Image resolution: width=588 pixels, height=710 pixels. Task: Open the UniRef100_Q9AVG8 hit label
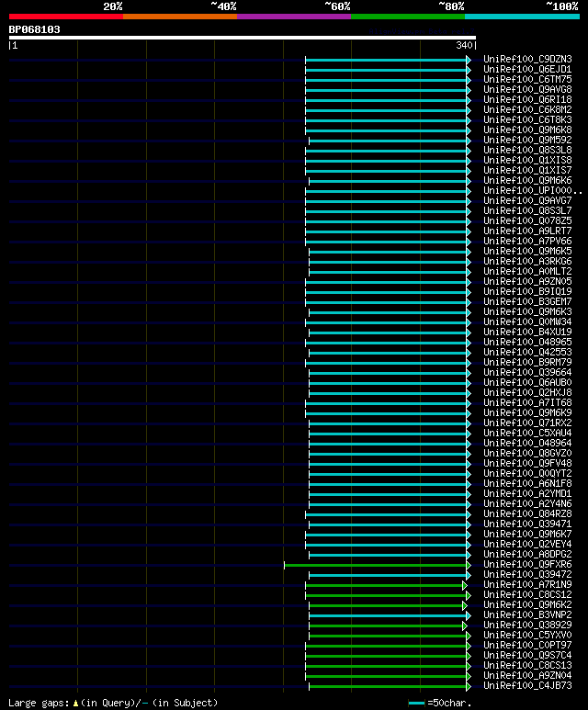tap(527, 90)
